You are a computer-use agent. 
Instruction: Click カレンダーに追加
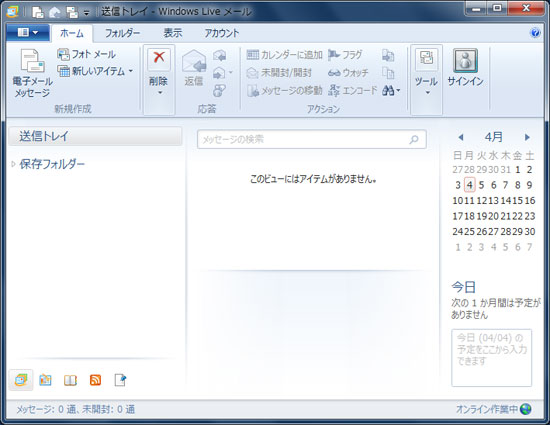click(x=284, y=55)
